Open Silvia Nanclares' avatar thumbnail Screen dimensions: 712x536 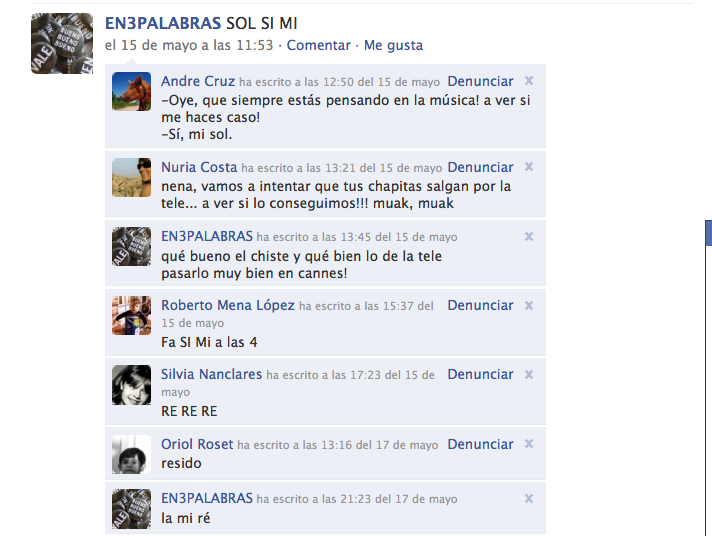click(132, 385)
